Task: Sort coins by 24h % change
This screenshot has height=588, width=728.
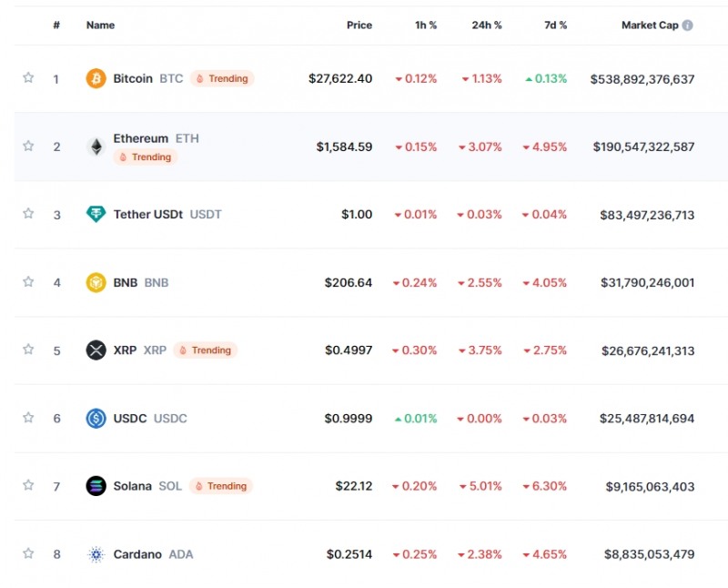Action: coord(486,25)
